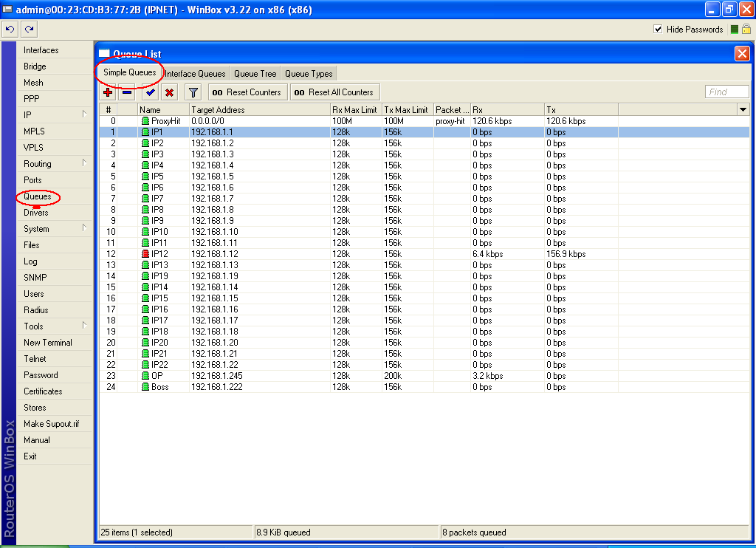The height and width of the screenshot is (548, 756).
Task: Switch to the Simple Queues tab
Action: point(130,72)
